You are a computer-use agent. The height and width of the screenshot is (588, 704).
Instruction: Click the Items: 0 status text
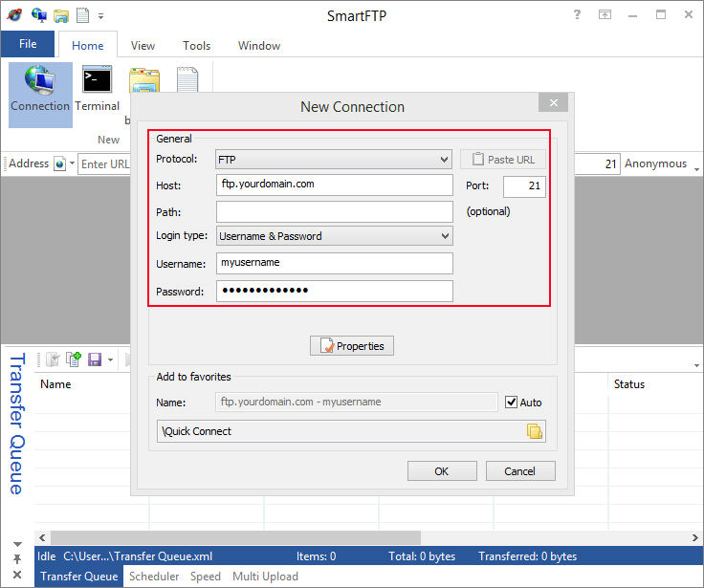[316, 556]
